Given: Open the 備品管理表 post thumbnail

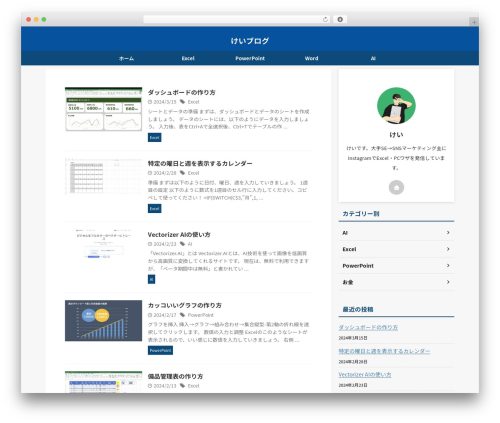Looking at the screenshot, I should (103, 382).
